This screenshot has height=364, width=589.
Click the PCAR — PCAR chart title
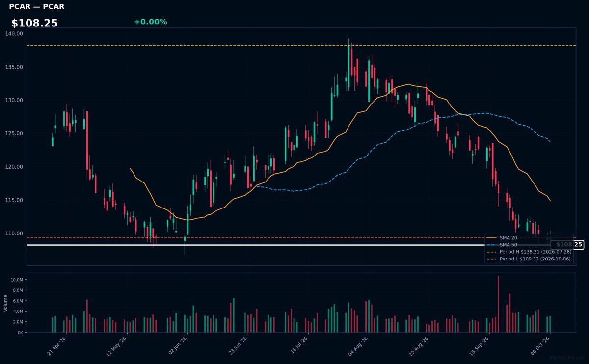[37, 7]
